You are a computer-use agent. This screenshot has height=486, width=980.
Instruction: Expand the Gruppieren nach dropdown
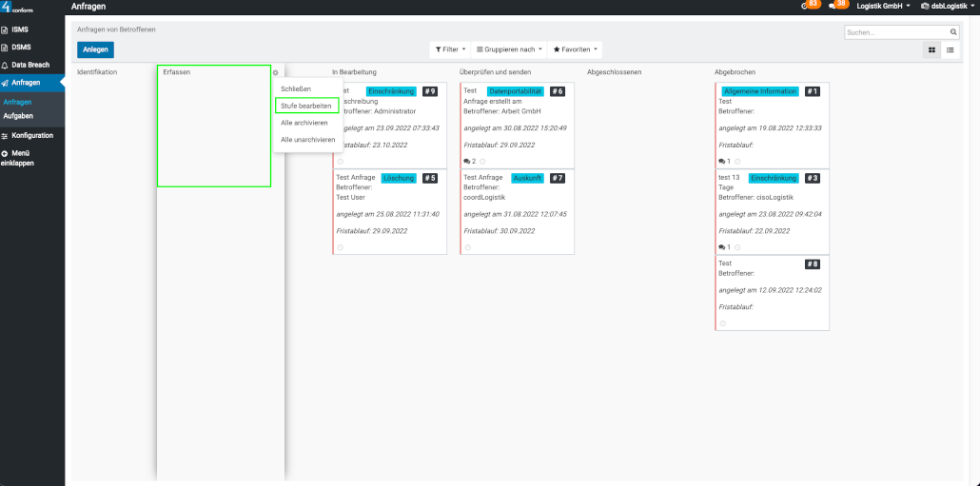509,49
